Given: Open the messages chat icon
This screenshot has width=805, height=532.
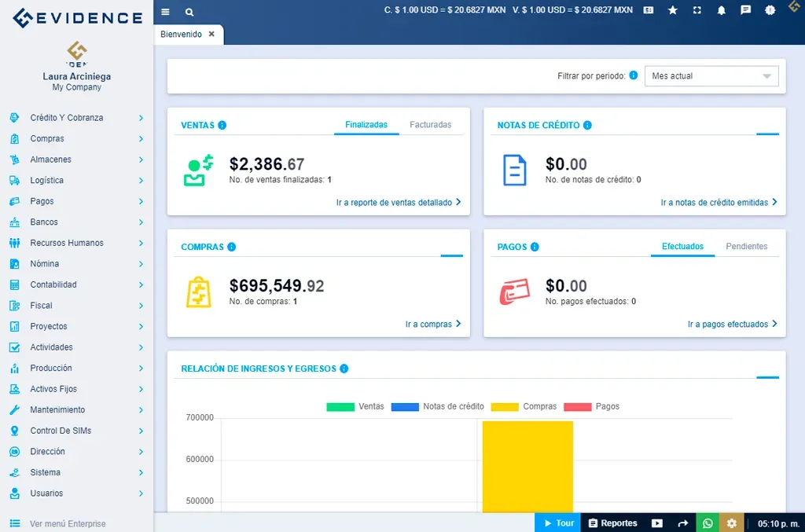Looking at the screenshot, I should click(745, 11).
